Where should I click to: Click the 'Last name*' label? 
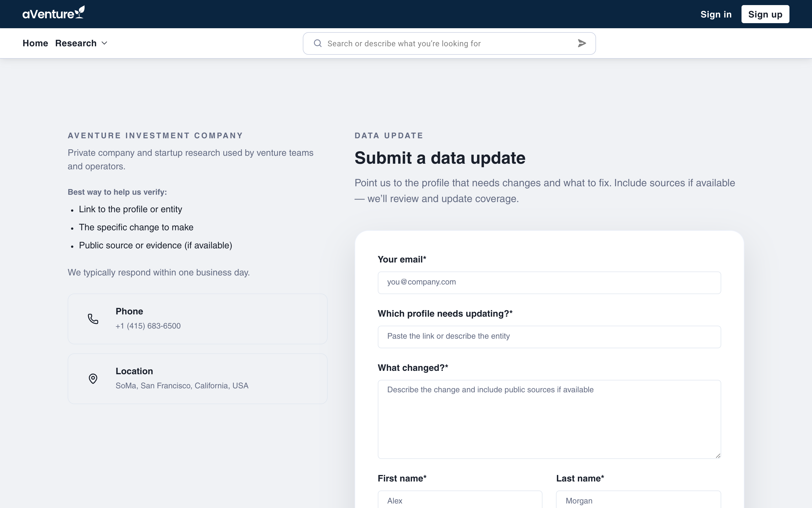tap(580, 478)
